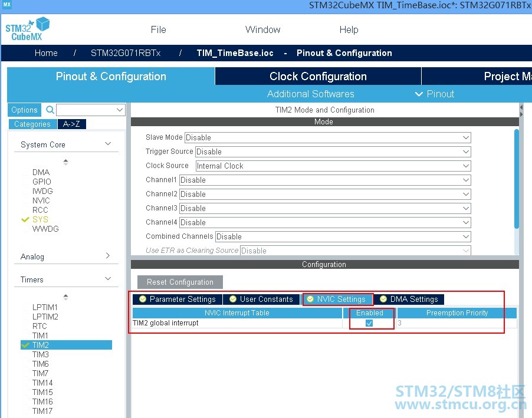The width and height of the screenshot is (532, 418).
Task: Open the Channel1 dropdown
Action: click(325, 180)
